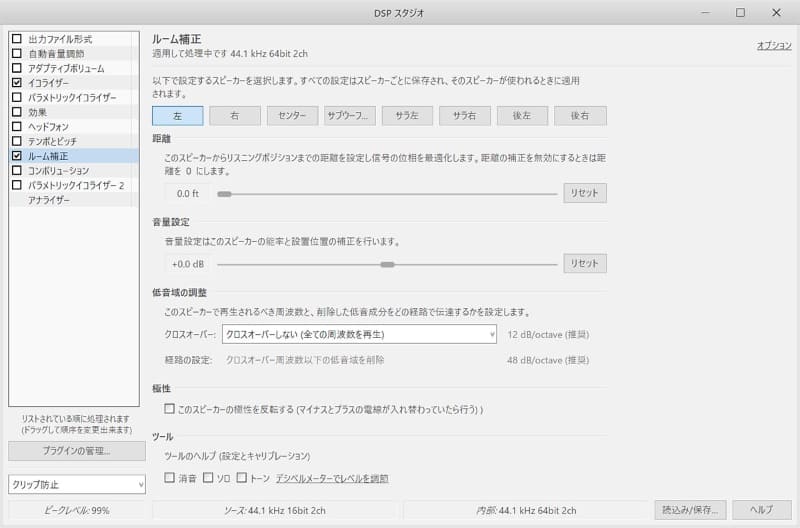The height and width of the screenshot is (528, 800).
Task: Open the オプション link
Action: click(774, 45)
